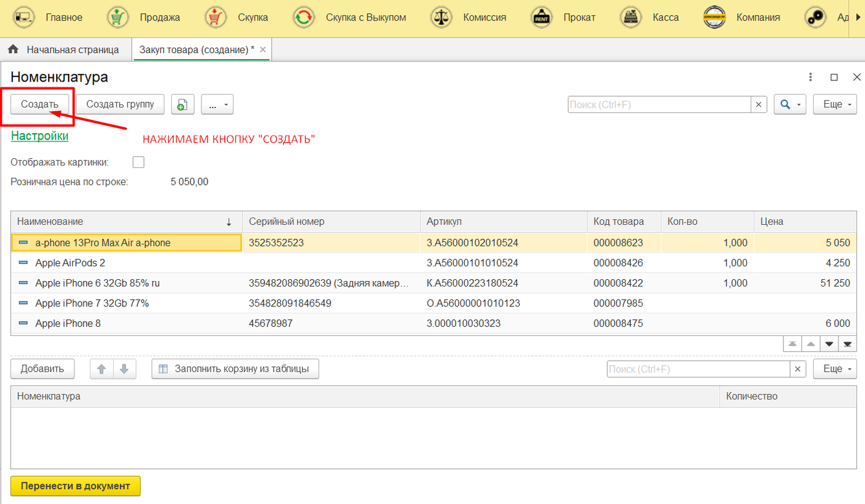Click price cell 6 000
The image size is (865, 504).
pyautogui.click(x=805, y=324)
